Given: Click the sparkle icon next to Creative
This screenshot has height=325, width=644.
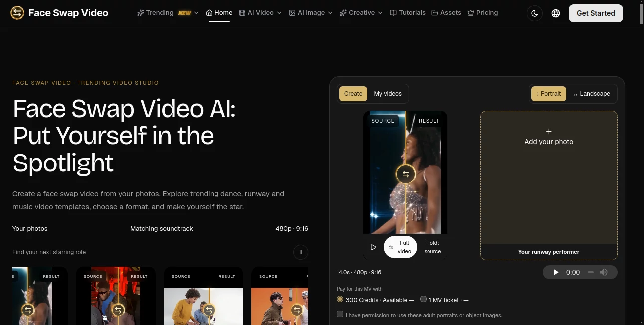Looking at the screenshot, I should 343,13.
